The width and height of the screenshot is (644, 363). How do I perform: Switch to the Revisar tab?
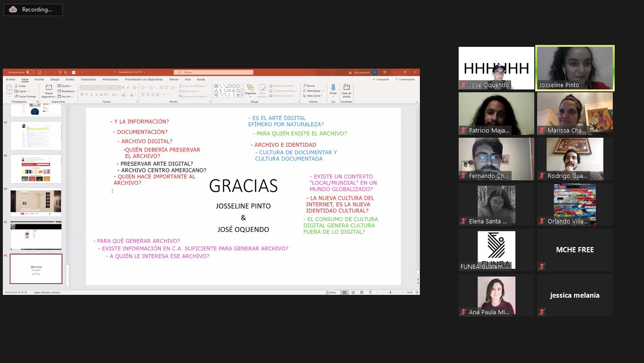174,80
